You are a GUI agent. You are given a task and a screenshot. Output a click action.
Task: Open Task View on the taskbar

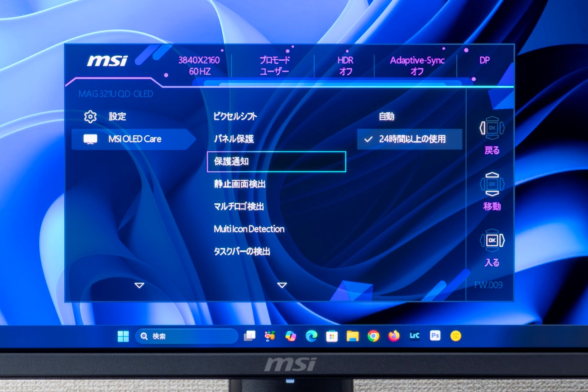pos(249,336)
